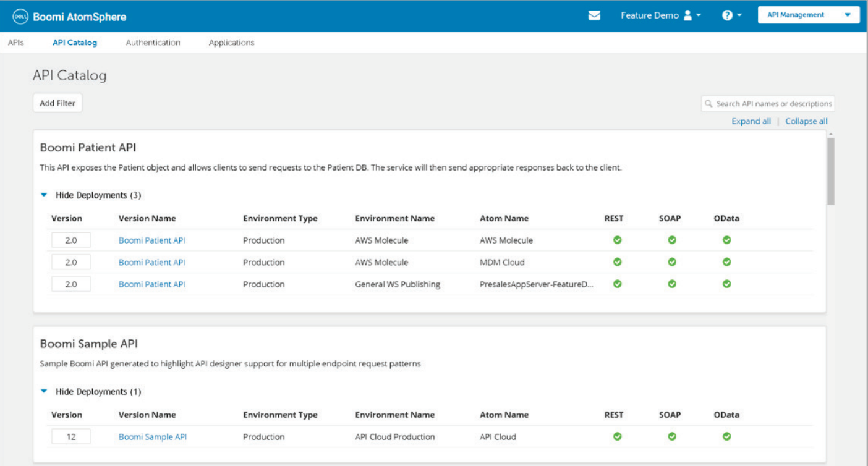Click the search magnifier icon
This screenshot has width=868, height=466.
pos(709,104)
